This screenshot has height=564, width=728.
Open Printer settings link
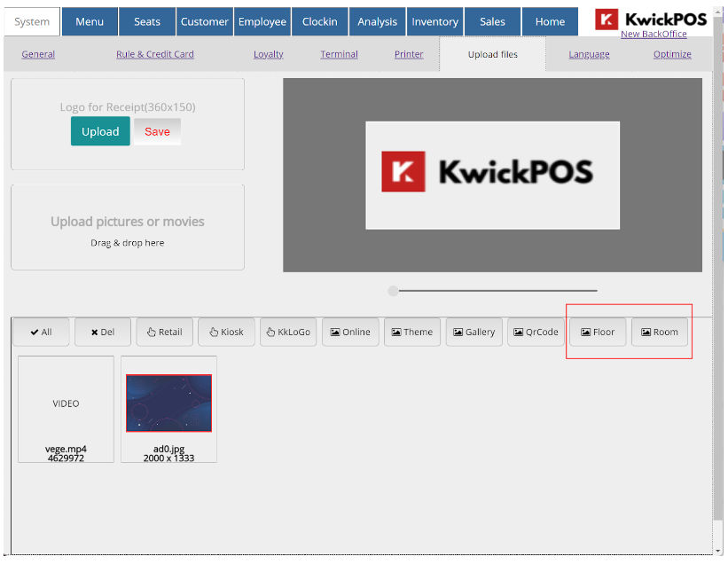[x=409, y=54]
